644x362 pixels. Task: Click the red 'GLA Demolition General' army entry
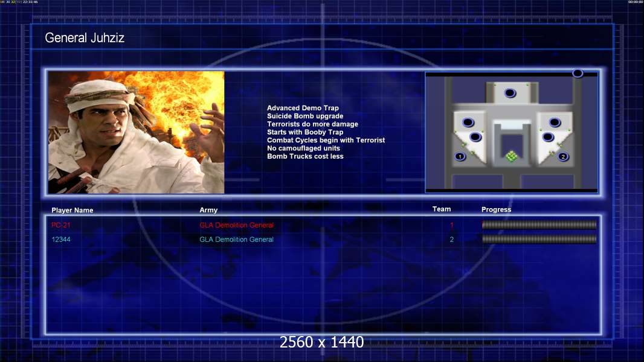237,225
